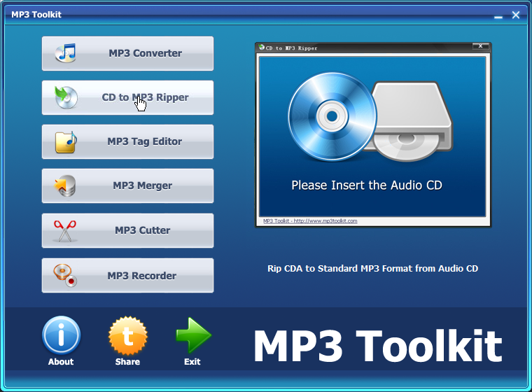Viewport: 532px width, 392px height.
Task: Open the About info icon
Action: tap(61, 335)
